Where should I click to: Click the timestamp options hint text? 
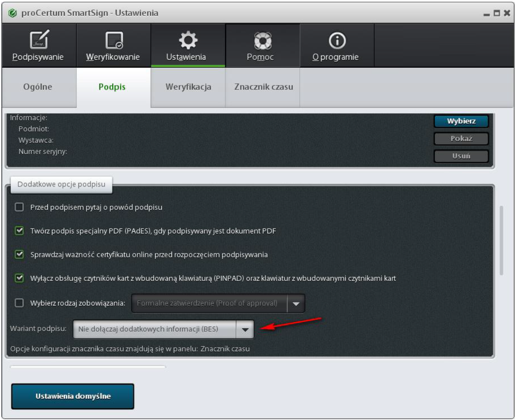(x=130, y=349)
